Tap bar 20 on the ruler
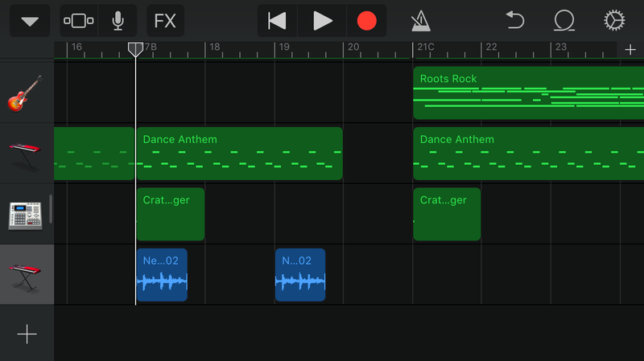The image size is (644, 361). coord(353,47)
